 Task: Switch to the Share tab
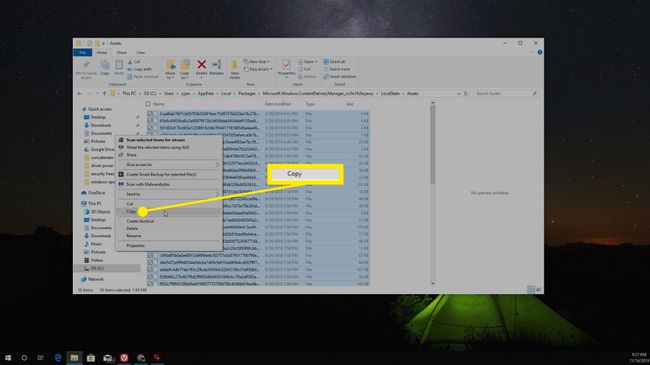pos(121,53)
